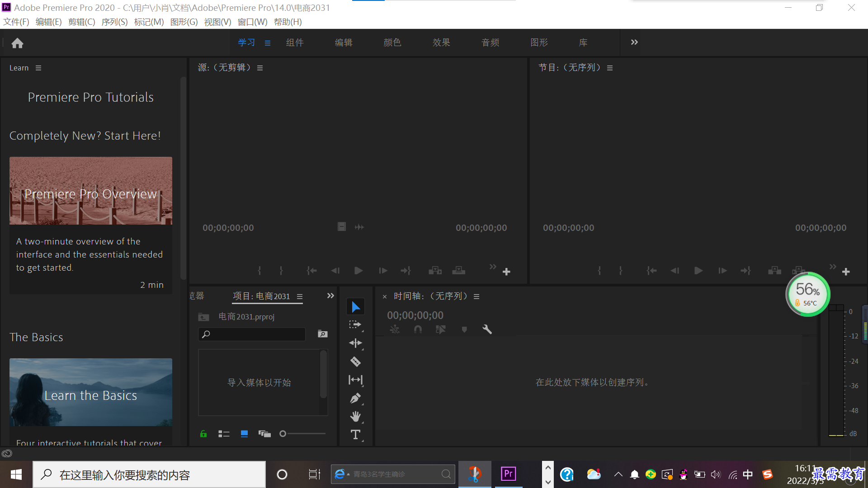Open Program monitor button editor plus

click(x=846, y=272)
